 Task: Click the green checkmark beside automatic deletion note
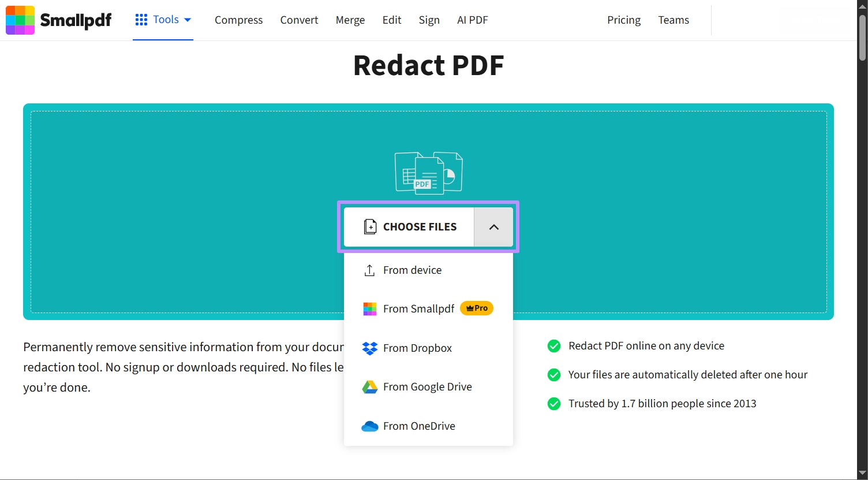(x=553, y=374)
